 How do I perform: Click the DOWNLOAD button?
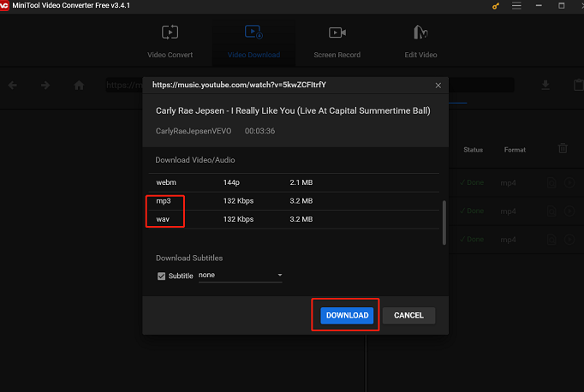tap(347, 315)
